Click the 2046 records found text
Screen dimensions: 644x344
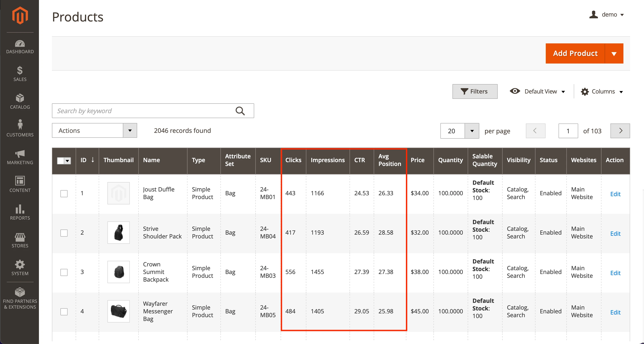pyautogui.click(x=183, y=130)
